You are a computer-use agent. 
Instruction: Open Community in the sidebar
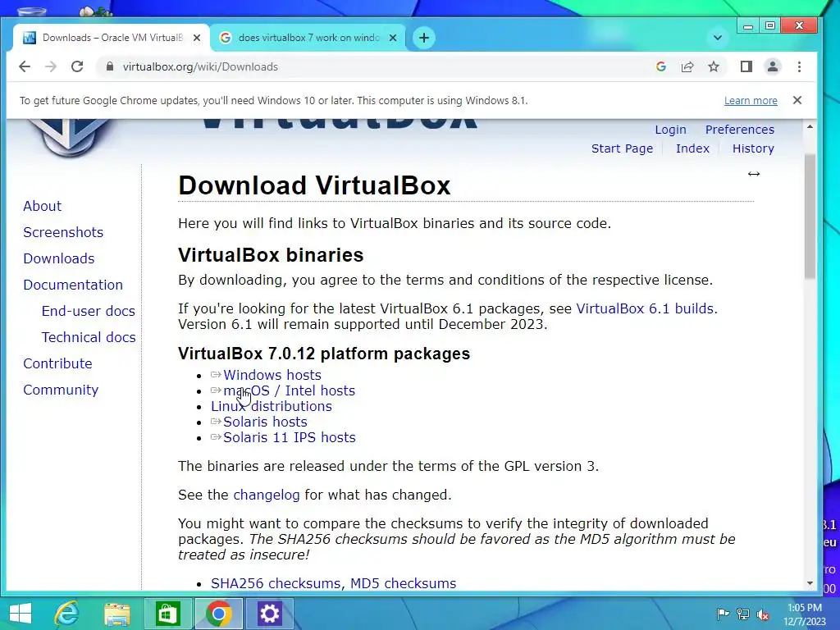(x=61, y=390)
